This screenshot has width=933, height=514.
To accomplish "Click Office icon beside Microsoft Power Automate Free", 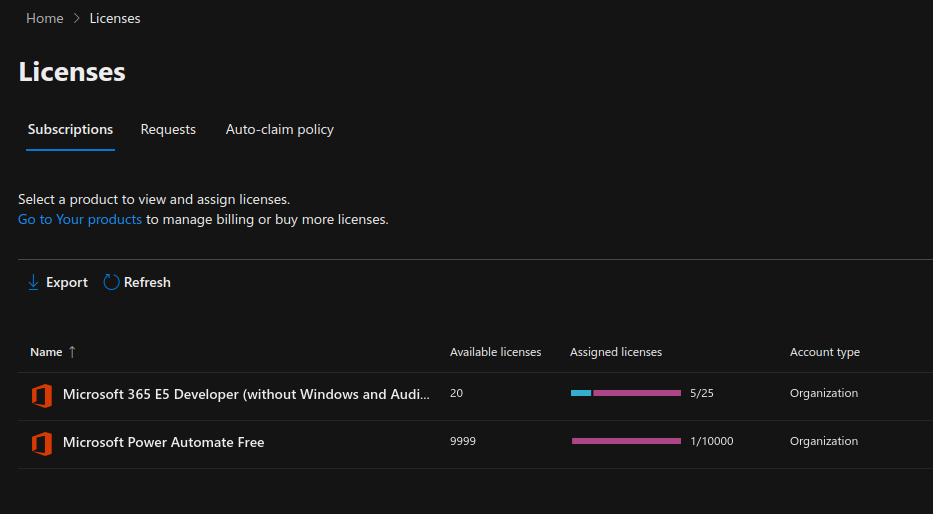I will (42, 444).
